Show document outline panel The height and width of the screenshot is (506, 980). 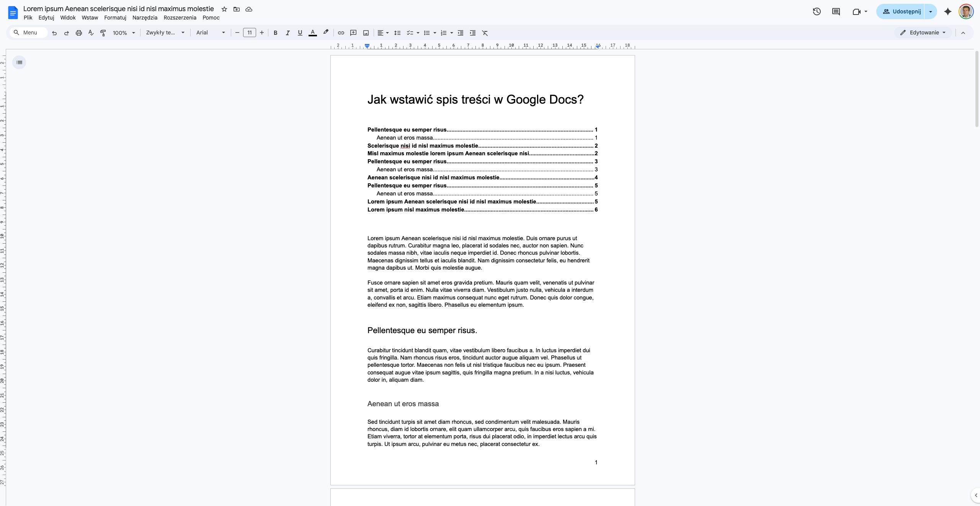(x=19, y=62)
